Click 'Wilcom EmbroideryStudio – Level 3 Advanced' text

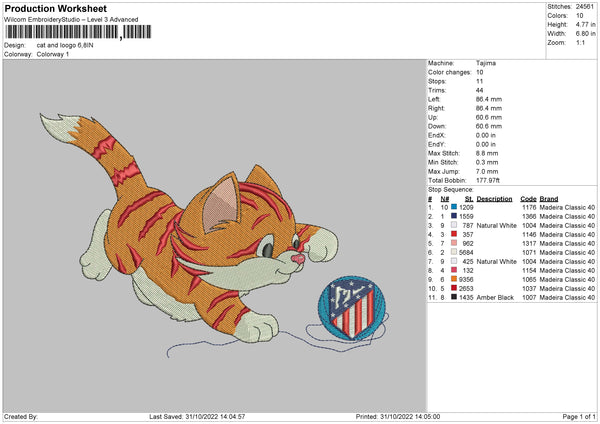[x=71, y=20]
